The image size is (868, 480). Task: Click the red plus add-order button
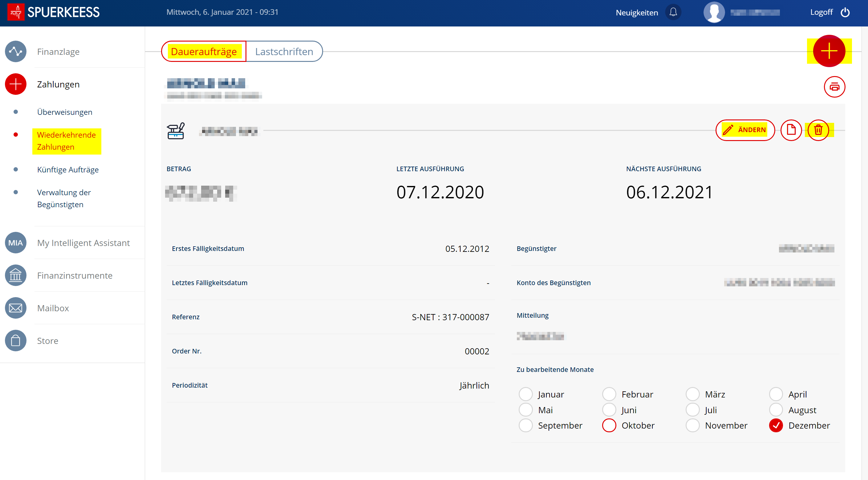(x=829, y=51)
